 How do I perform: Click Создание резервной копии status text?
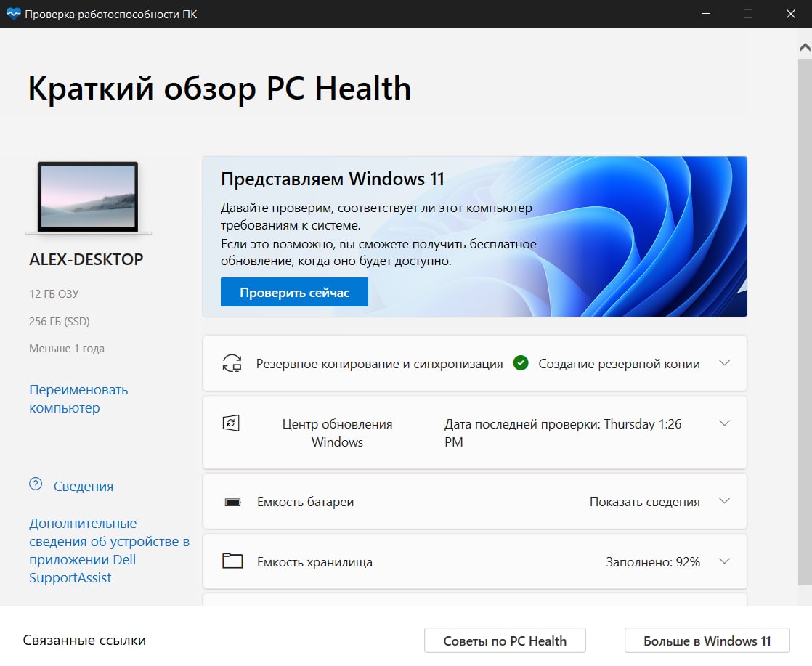coord(619,364)
